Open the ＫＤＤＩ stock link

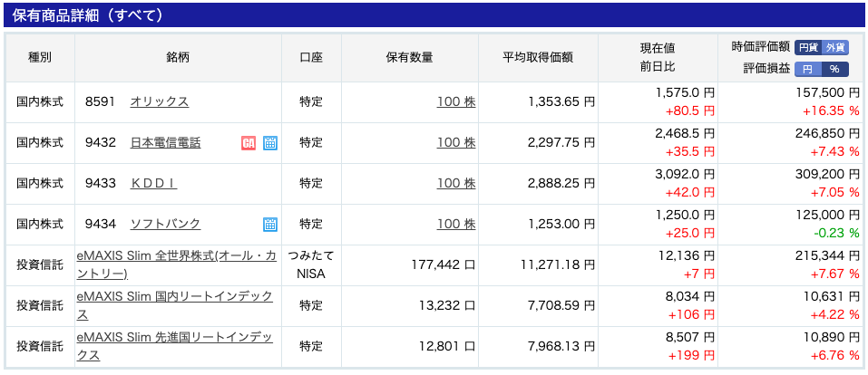point(153,183)
